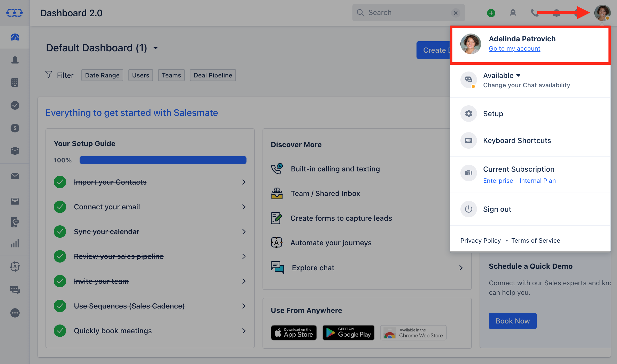
Task: Open the Users filter
Action: tap(141, 75)
